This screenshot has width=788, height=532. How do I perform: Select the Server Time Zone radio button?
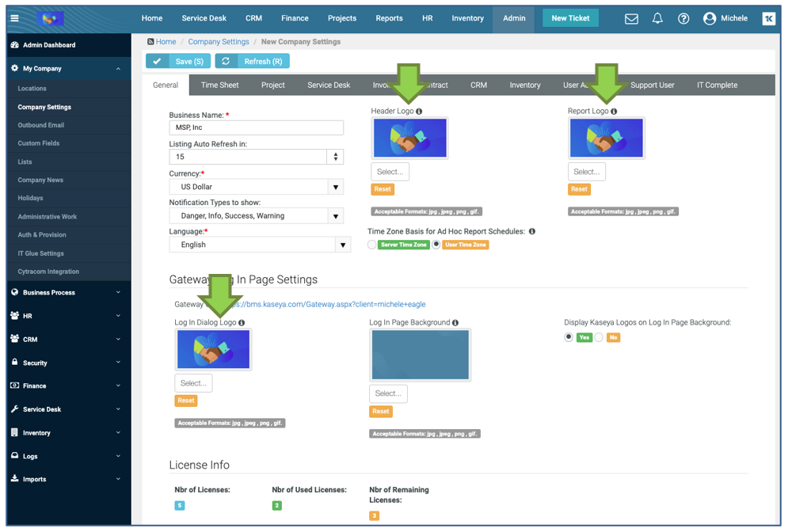coord(372,245)
